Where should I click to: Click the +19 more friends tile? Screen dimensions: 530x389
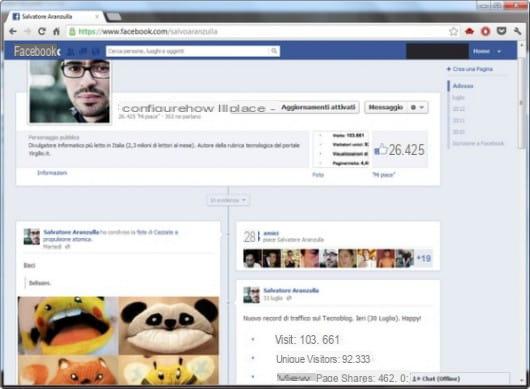click(x=423, y=259)
